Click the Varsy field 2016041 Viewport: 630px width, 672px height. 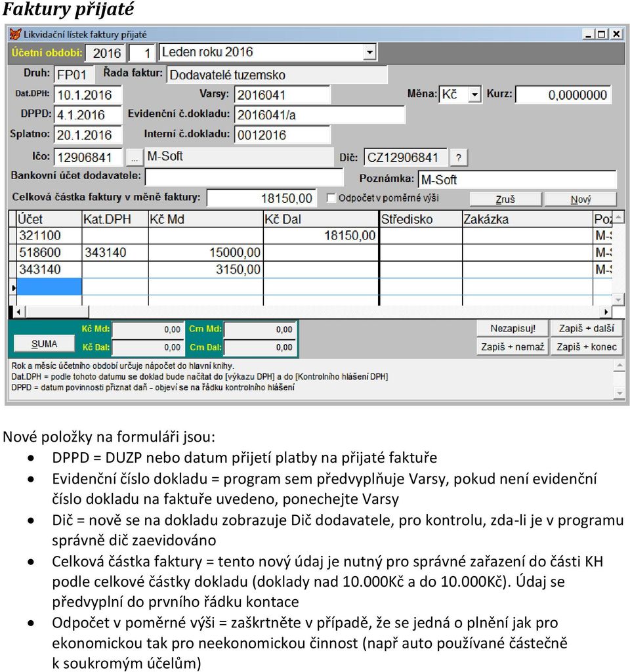pos(282,94)
